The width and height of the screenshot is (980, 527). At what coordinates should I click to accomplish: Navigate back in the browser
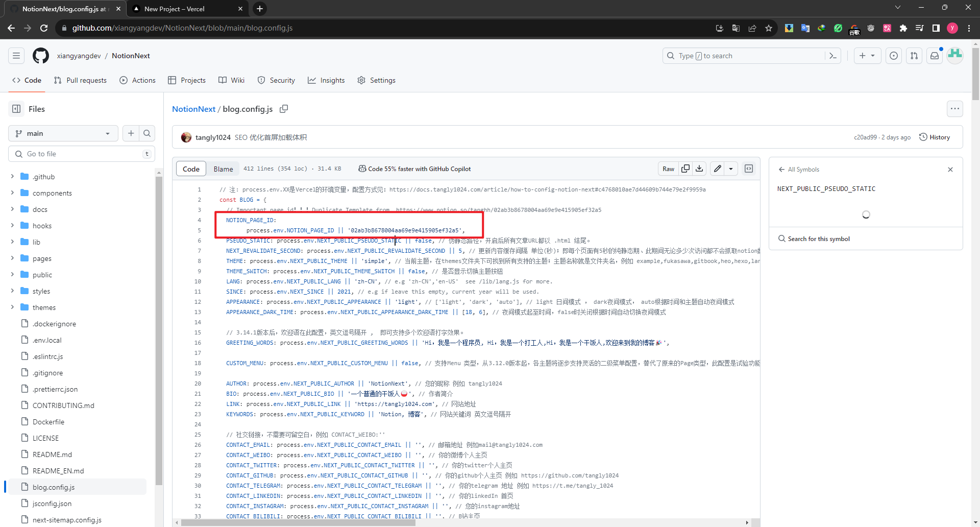(11, 28)
